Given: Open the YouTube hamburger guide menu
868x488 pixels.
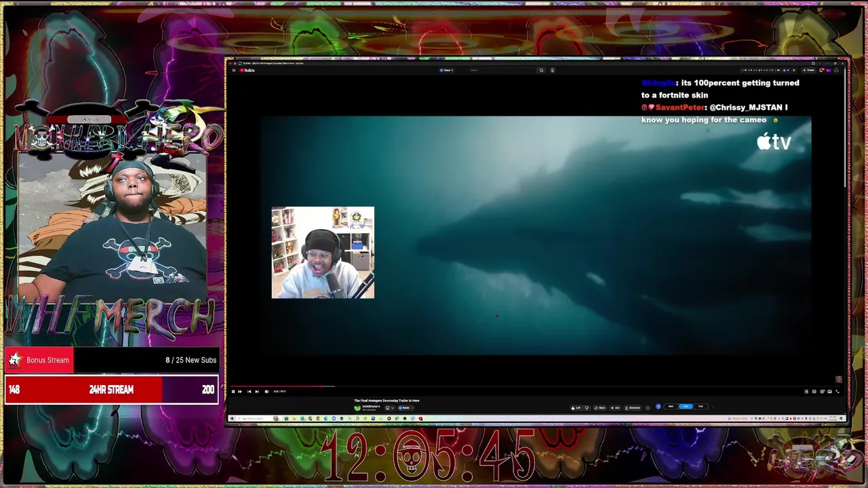Looking at the screenshot, I should click(234, 70).
